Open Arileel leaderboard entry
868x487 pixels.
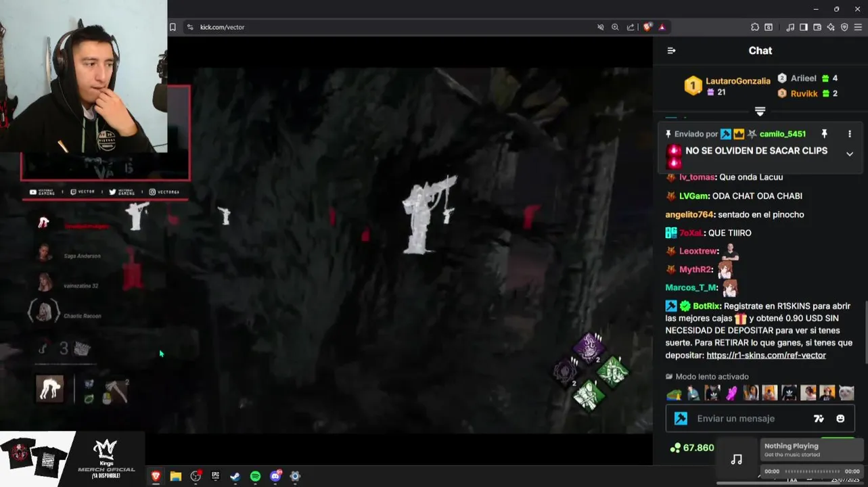pyautogui.click(x=808, y=78)
